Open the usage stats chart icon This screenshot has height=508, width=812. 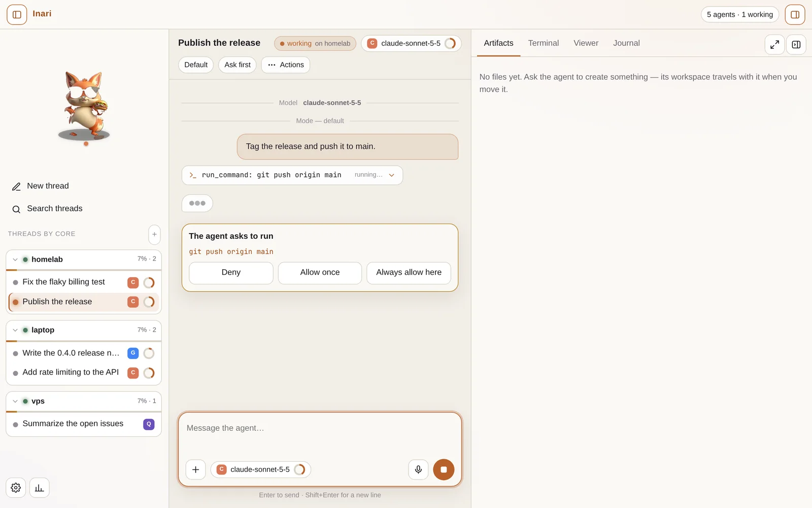click(x=40, y=488)
